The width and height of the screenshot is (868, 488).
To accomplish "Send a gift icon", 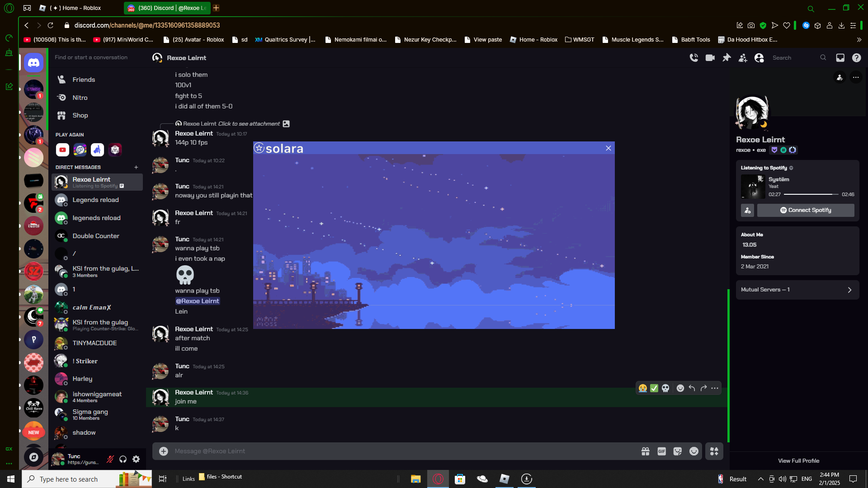I will click(645, 451).
